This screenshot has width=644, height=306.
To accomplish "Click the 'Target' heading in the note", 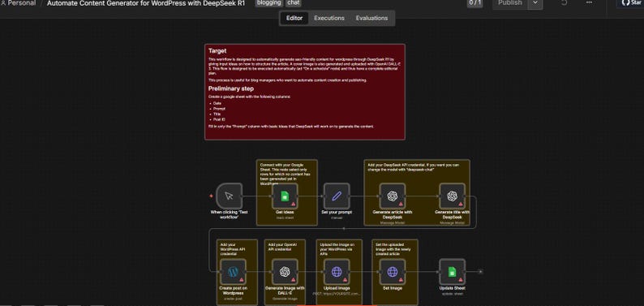I will click(x=217, y=51).
